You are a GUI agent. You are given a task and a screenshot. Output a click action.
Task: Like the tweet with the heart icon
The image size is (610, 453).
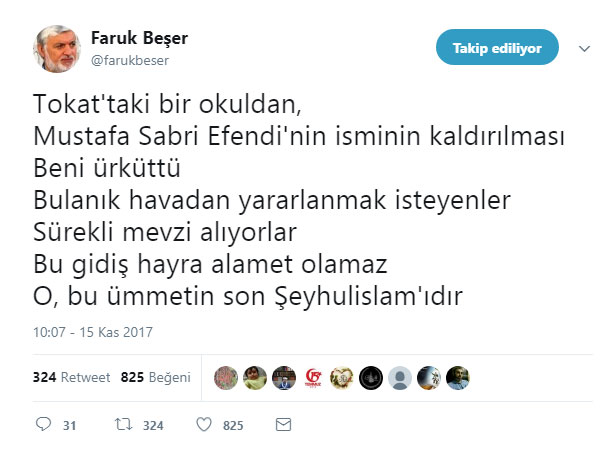[203, 425]
